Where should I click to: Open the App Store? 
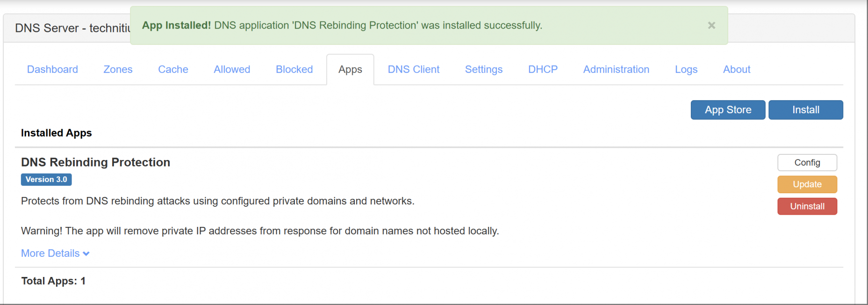[x=728, y=109]
